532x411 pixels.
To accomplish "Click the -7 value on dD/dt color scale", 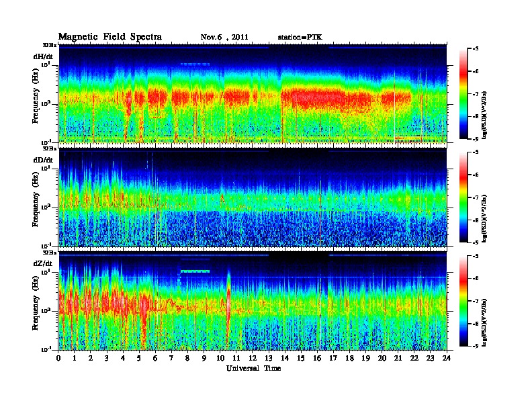I will [476, 197].
